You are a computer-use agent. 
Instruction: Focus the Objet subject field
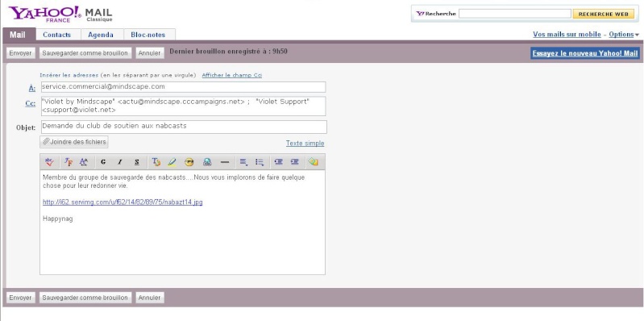point(184,127)
